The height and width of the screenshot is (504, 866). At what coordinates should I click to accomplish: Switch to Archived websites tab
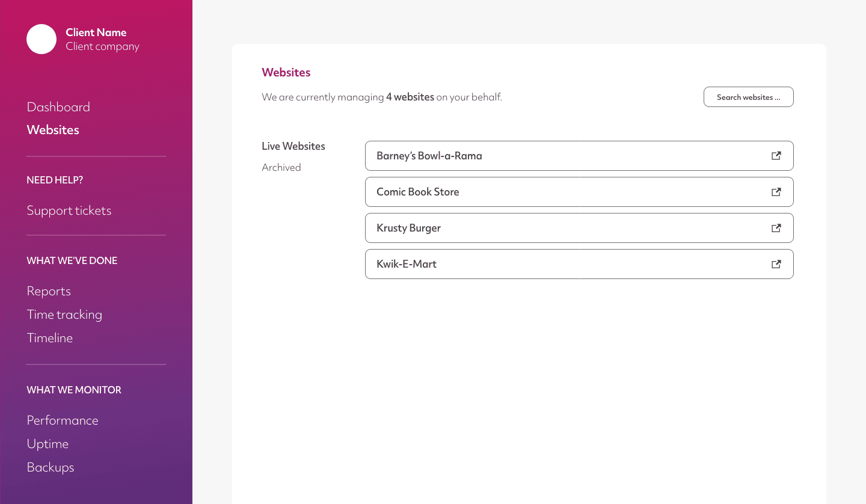tap(281, 168)
